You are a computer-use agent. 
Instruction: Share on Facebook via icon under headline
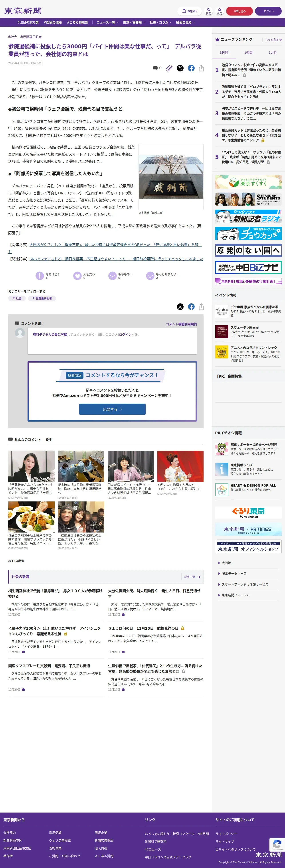tap(191, 68)
